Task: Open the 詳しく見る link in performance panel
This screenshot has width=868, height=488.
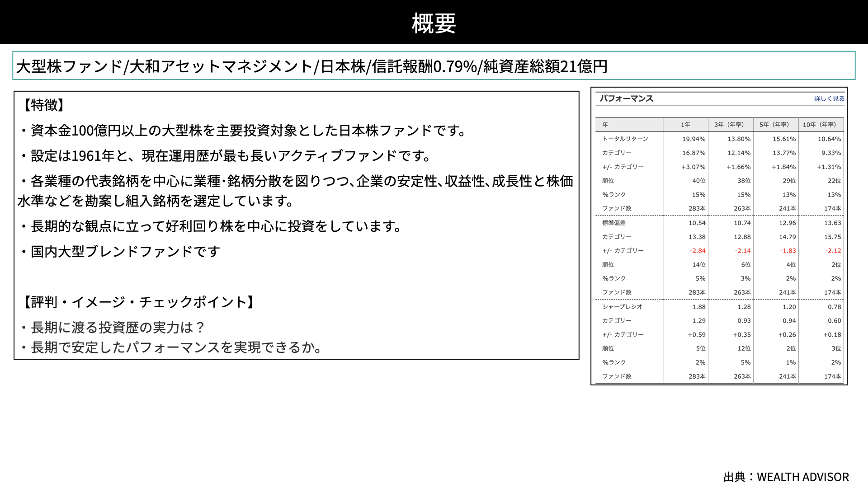Action: [x=829, y=99]
